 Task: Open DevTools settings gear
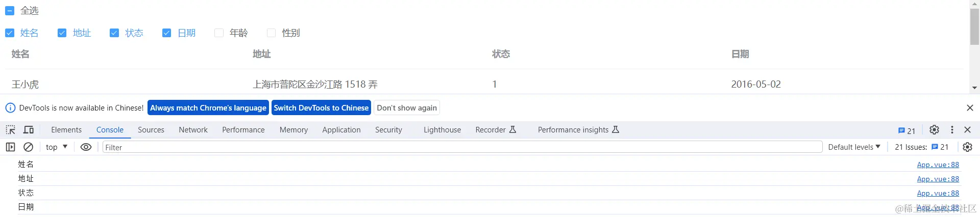934,130
